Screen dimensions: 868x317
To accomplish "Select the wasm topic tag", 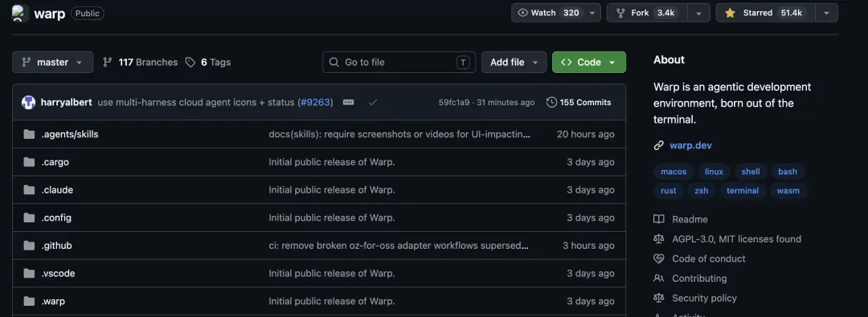I will (789, 190).
